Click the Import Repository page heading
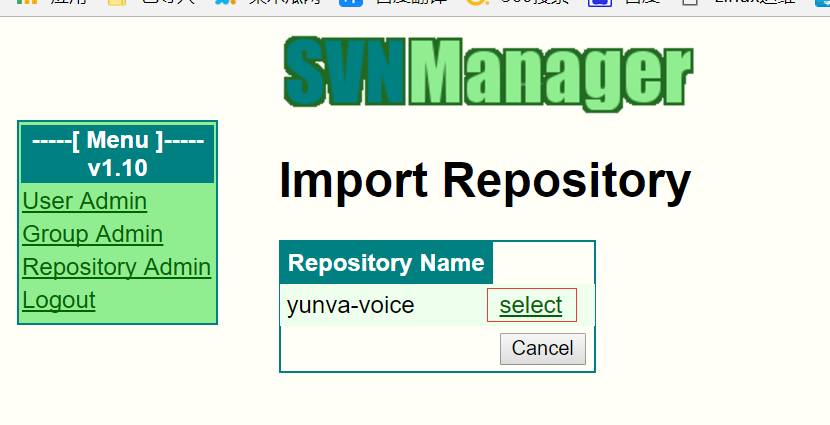 pyautogui.click(x=485, y=182)
